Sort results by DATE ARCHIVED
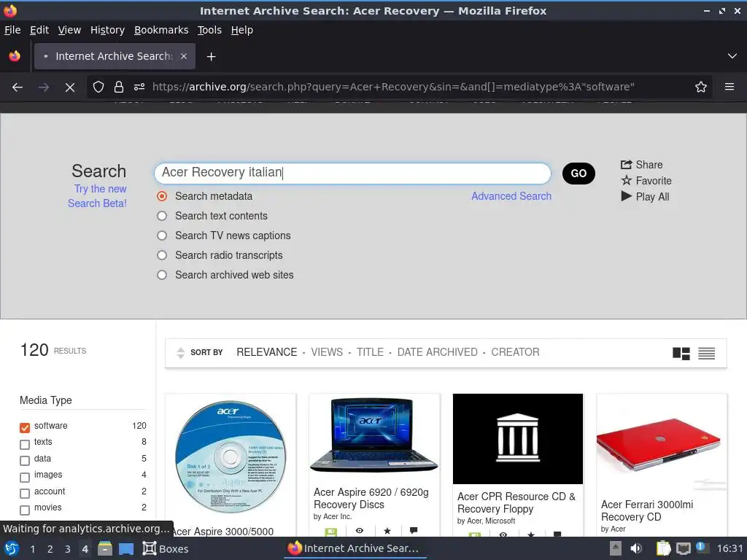The height and width of the screenshot is (560, 747). [x=438, y=352]
